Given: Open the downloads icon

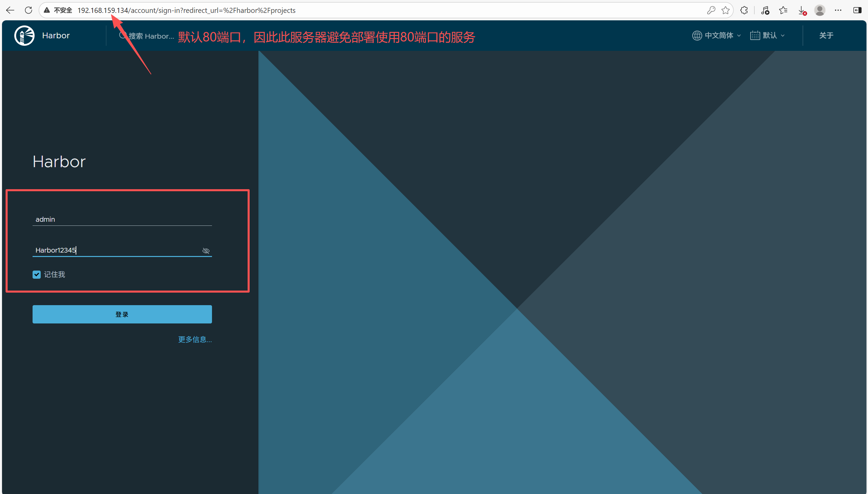Looking at the screenshot, I should (x=802, y=10).
